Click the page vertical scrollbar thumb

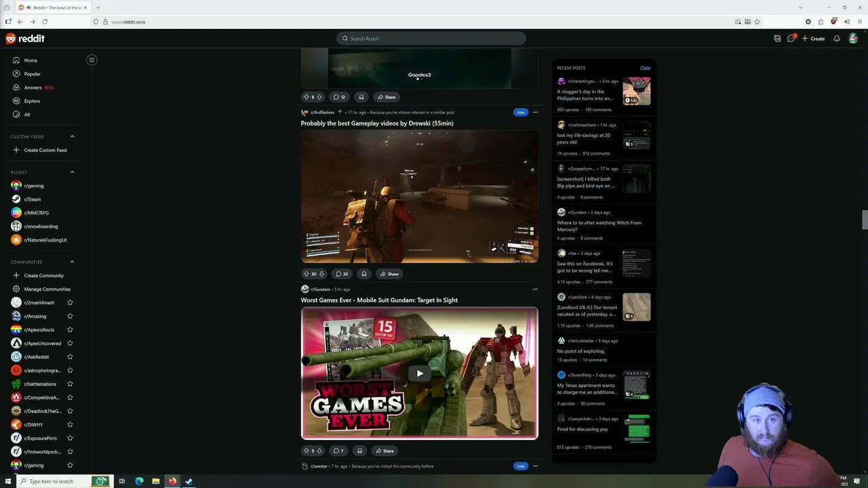[x=865, y=220]
